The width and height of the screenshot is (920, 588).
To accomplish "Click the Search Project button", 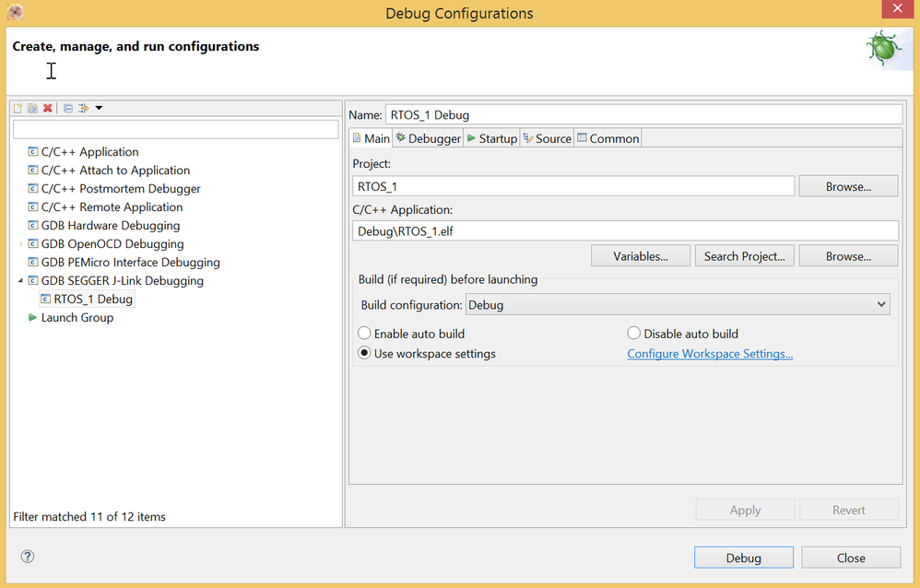I will point(744,256).
